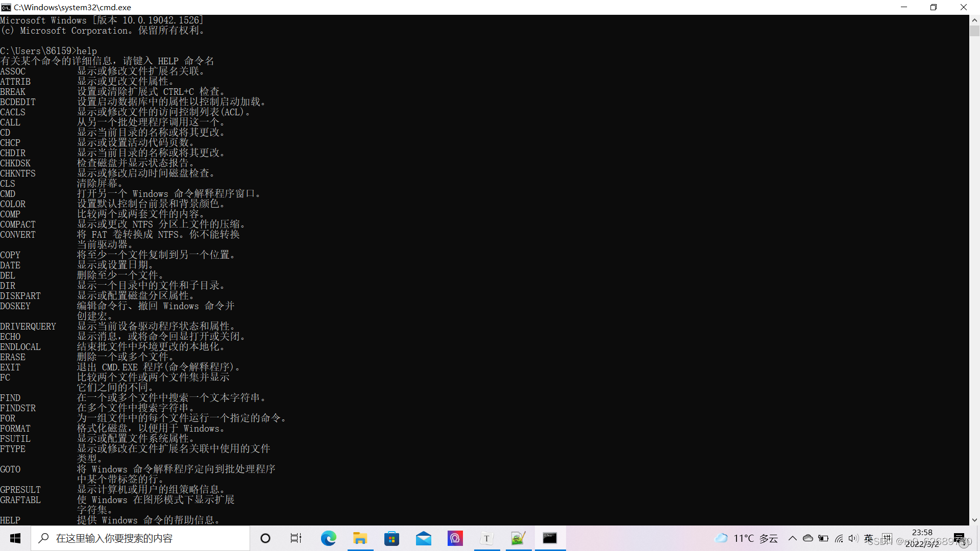
Task: Click the FTYPE command text
Action: [13, 449]
